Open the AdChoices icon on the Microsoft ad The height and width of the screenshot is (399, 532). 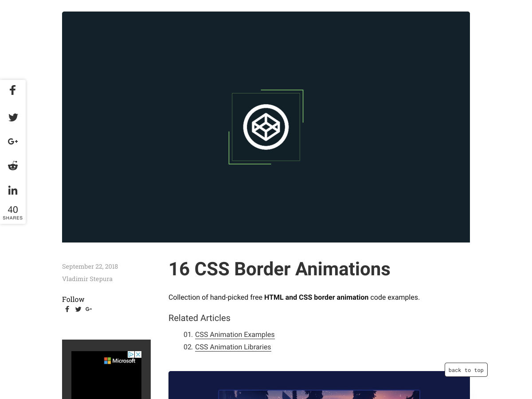tap(131, 355)
